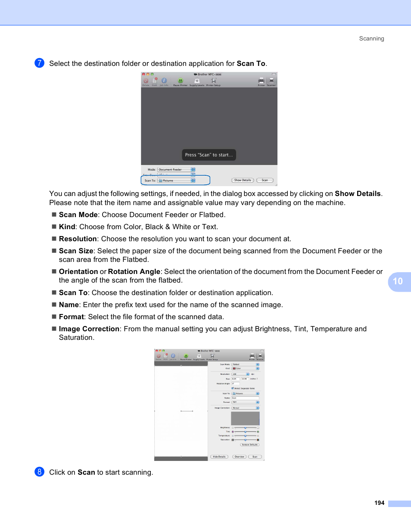The image size is (411, 532).
Task: Adjust the Brightness slider
Action: [x=245, y=428]
